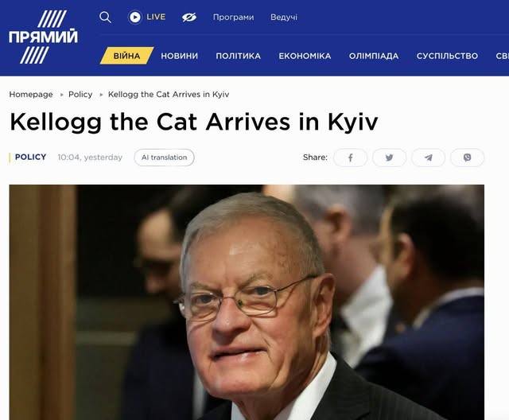Viewport: 509px width, 420px height.
Task: Open the Програми menu item
Action: 233,17
